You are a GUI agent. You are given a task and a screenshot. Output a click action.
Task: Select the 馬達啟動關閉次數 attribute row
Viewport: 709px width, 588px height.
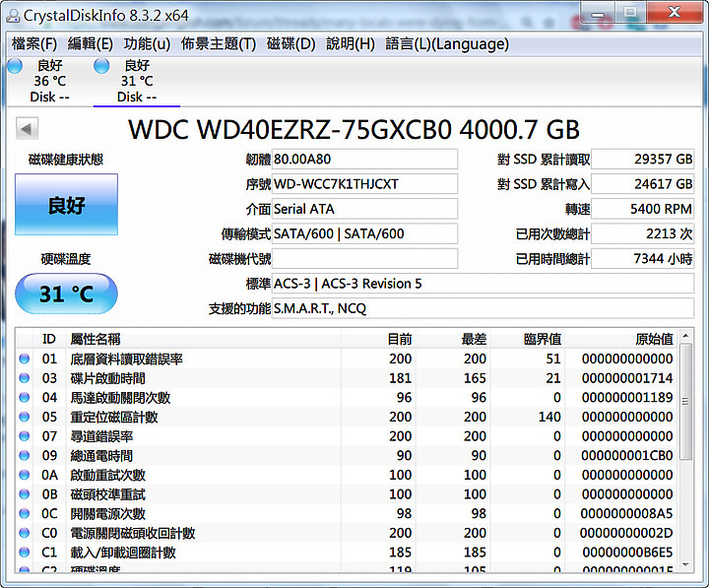347,398
